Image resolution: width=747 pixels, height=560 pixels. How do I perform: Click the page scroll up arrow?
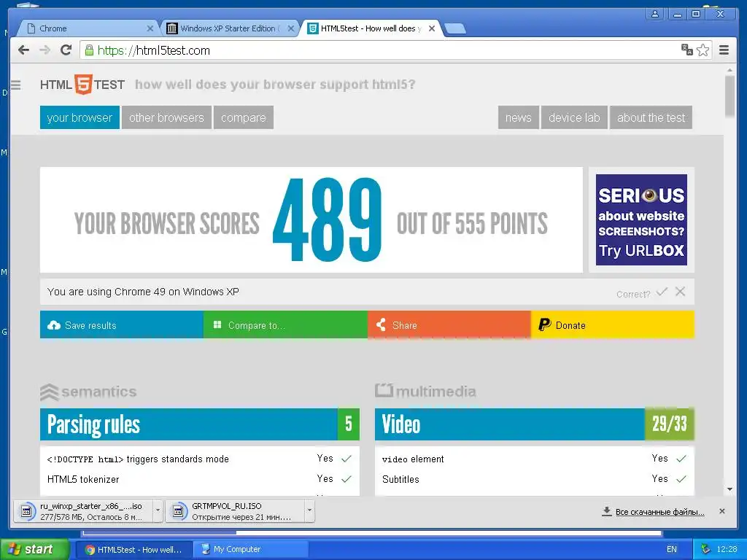tap(729, 71)
